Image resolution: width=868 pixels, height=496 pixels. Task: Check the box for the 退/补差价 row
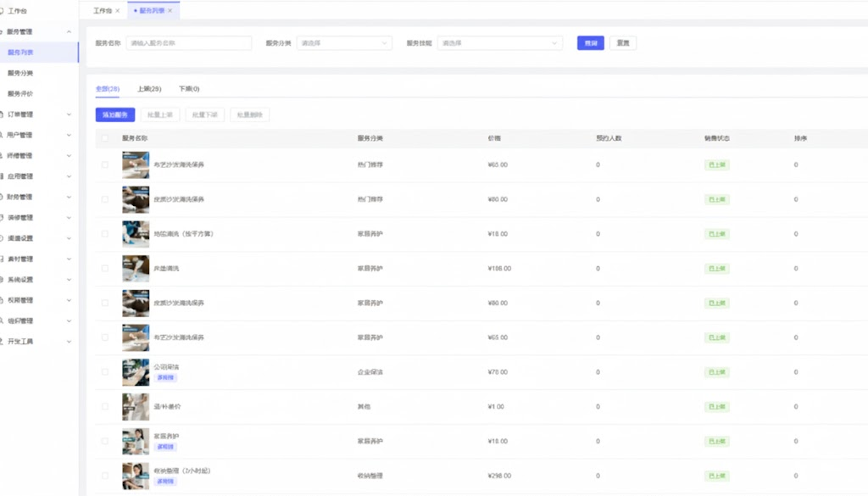(x=105, y=406)
